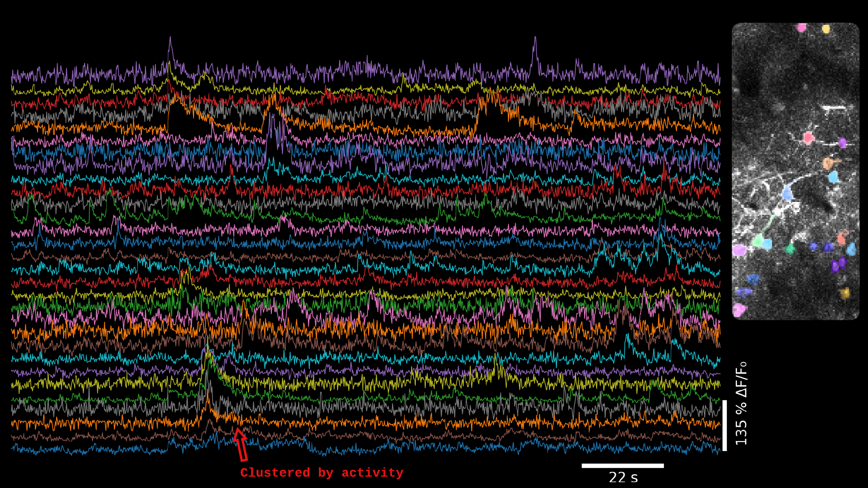Click the "135 % ΔF/F₀" vertical label

coord(741,403)
